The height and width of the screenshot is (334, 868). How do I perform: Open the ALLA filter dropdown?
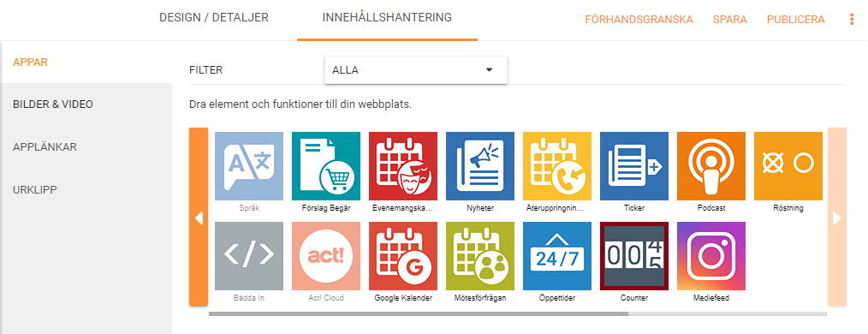click(416, 70)
